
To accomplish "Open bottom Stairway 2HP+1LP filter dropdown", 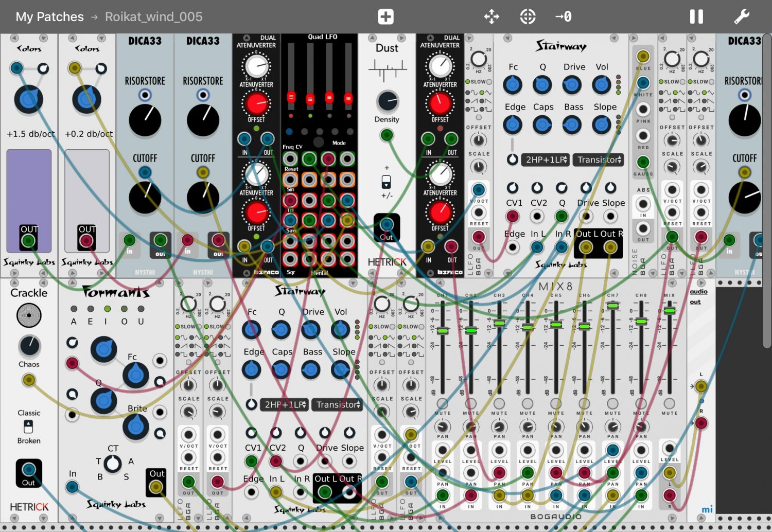I will coord(285,404).
